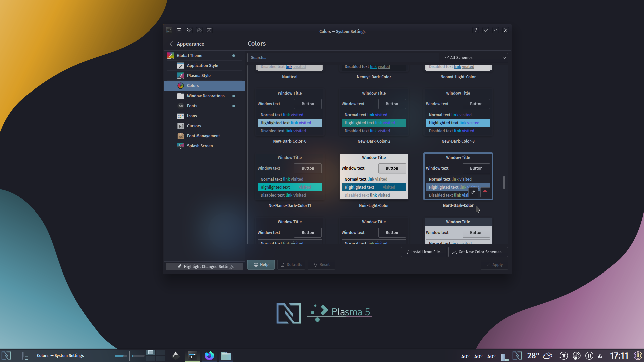Image resolution: width=644 pixels, height=362 pixels.
Task: Click the double chevron up titlebar icon
Action: (199, 30)
